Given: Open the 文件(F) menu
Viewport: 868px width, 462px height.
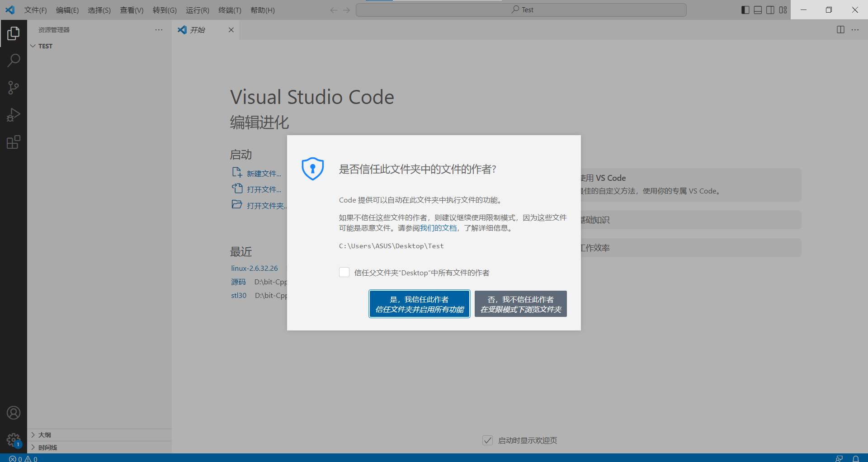Looking at the screenshot, I should tap(35, 10).
